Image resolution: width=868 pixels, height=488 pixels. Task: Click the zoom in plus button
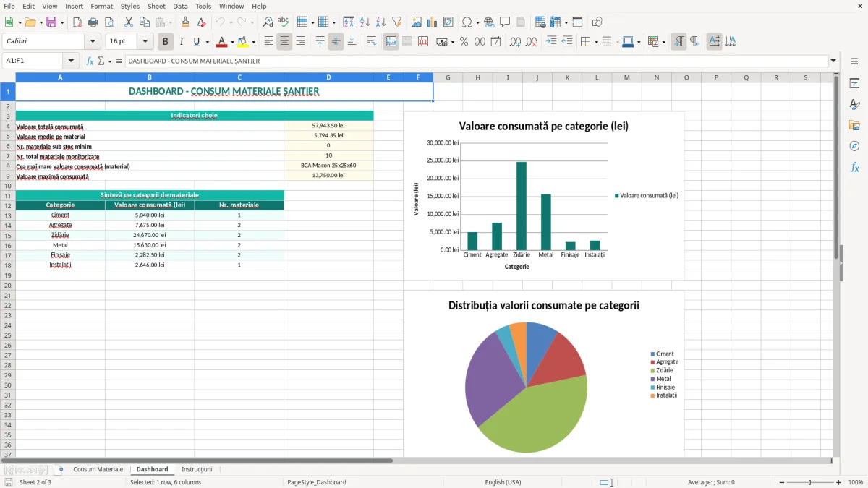(839, 482)
